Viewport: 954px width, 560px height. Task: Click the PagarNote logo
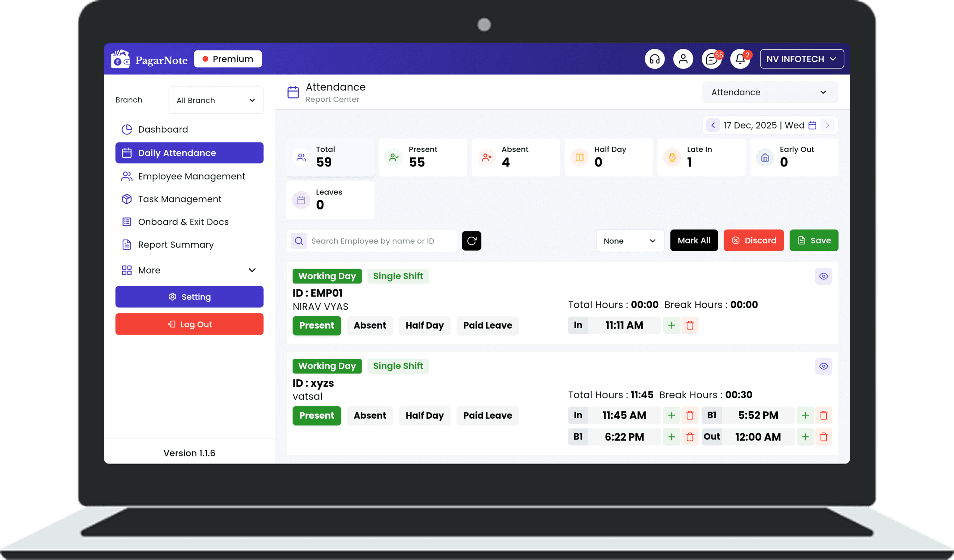(x=149, y=59)
